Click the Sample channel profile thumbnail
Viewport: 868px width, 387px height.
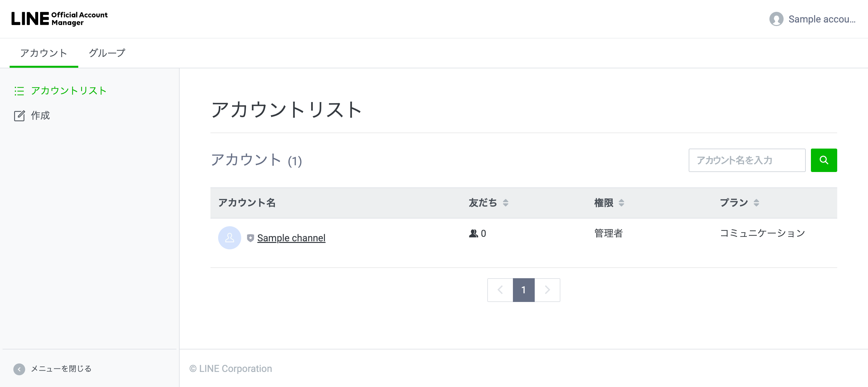point(229,238)
